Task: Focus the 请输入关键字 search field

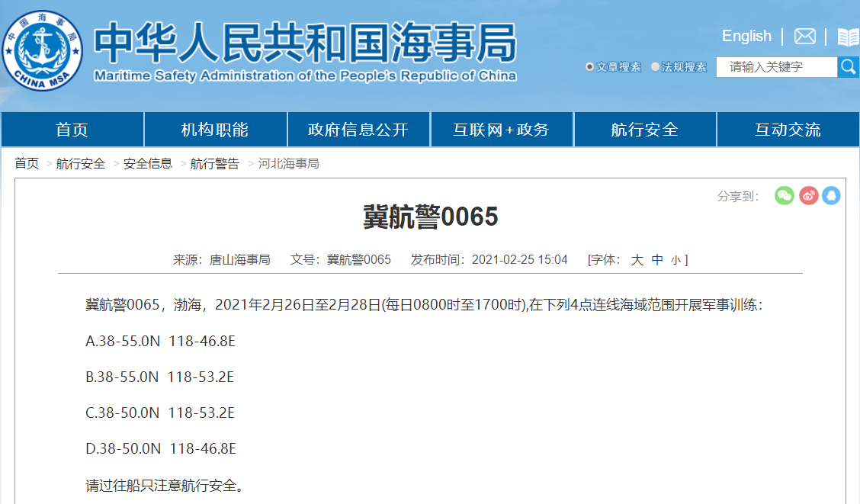Action: [777, 67]
